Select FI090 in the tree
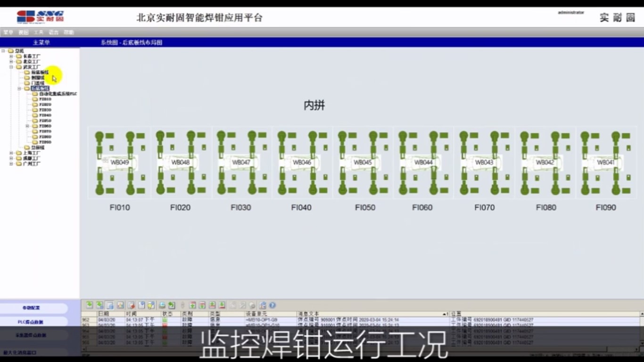This screenshot has width=644, height=362. (45, 142)
